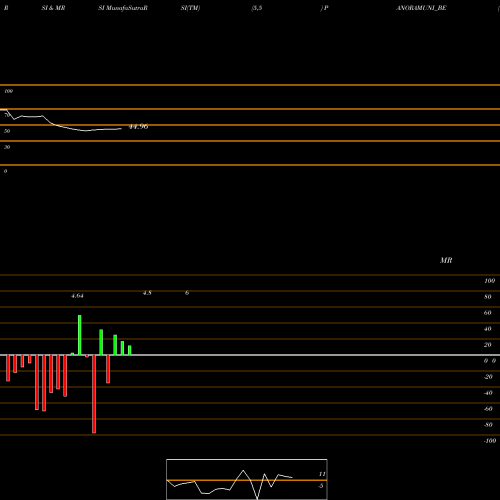Open the mini line chart thumbnail at bottom
Image resolution: width=500 pixels, height=500 pixels.
coord(247,479)
